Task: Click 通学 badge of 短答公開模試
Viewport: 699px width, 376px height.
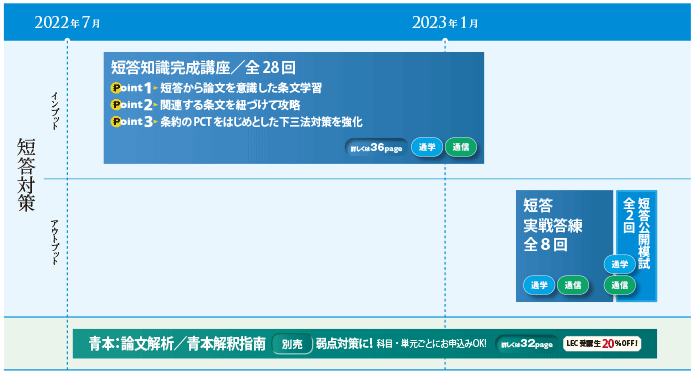Action: (620, 264)
